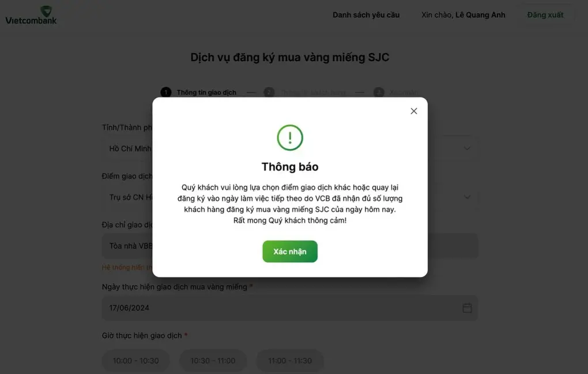The width and height of the screenshot is (588, 374).
Task: Select the 10:00 - 10:30 time slot
Action: (135, 361)
